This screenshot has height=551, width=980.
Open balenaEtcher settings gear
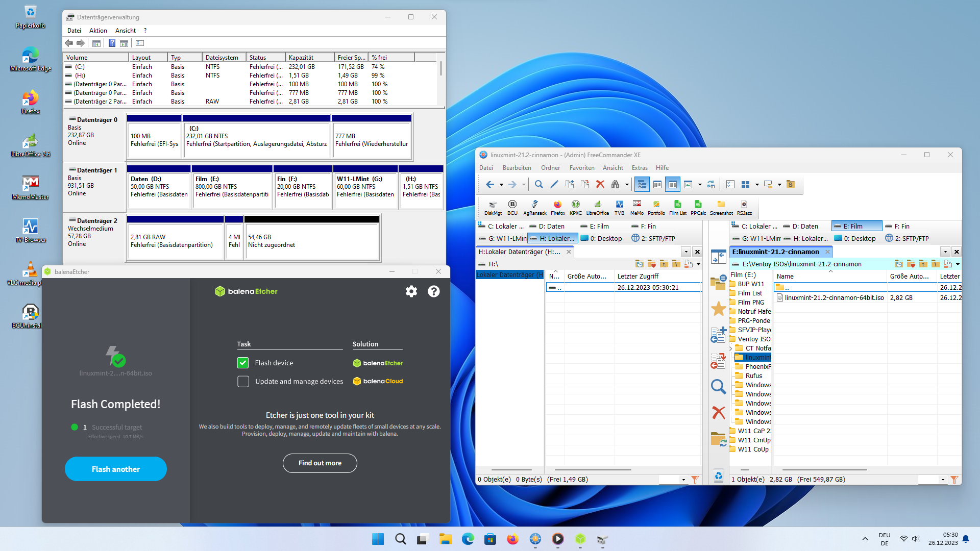(x=411, y=291)
